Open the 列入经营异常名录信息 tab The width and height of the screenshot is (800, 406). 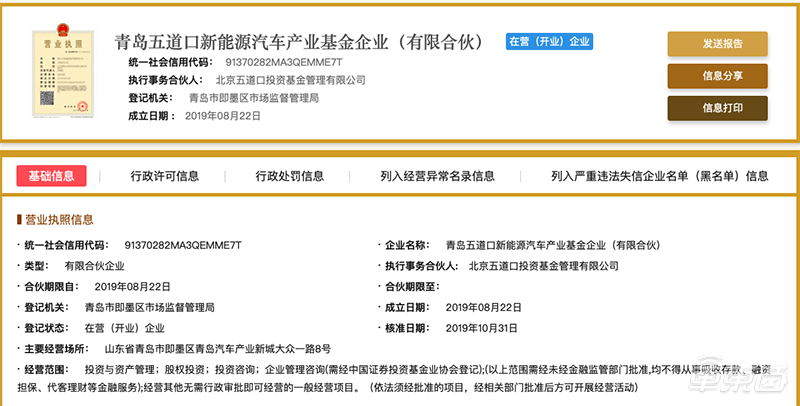437,176
